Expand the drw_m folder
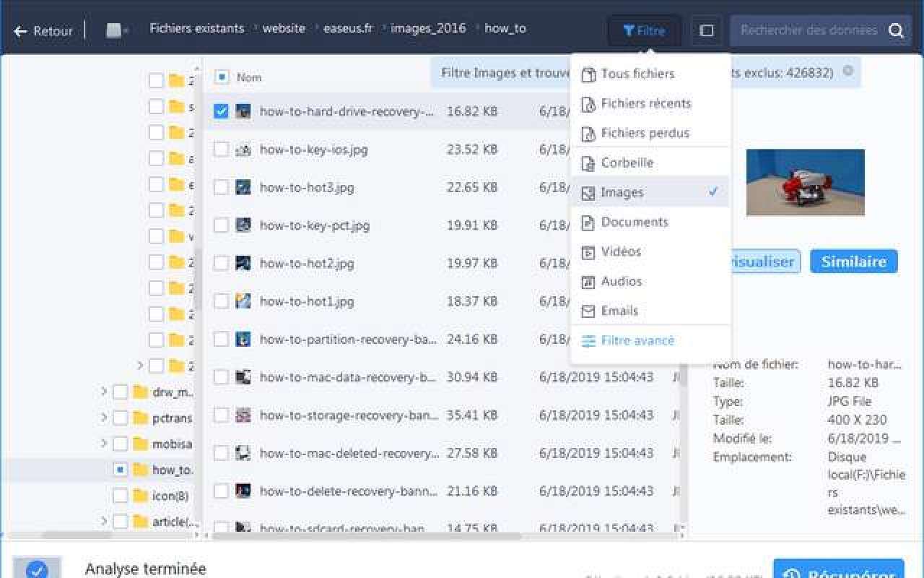Screen dimensions: 924x578 (x=103, y=392)
